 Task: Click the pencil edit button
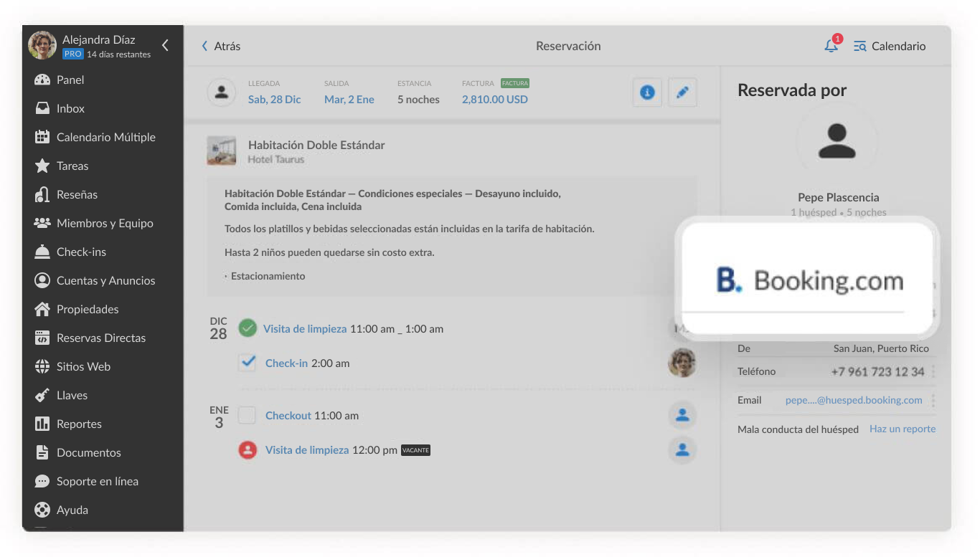click(683, 92)
